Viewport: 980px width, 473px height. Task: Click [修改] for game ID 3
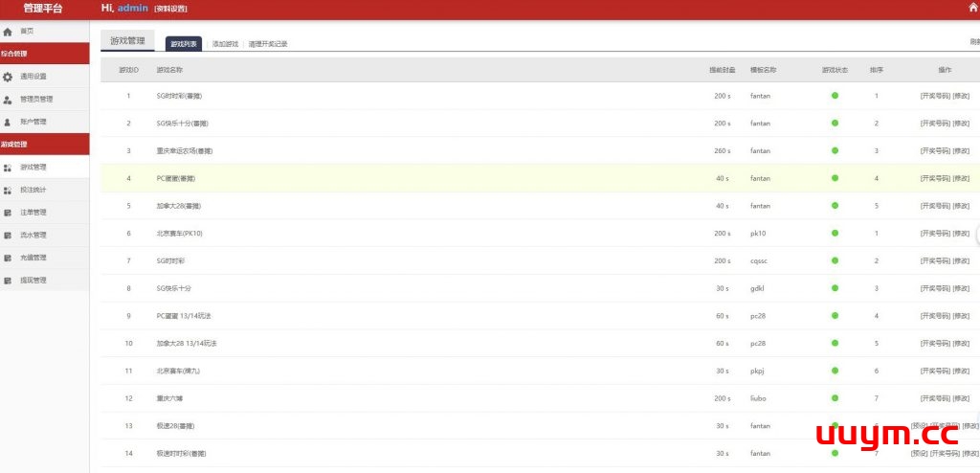(x=961, y=151)
